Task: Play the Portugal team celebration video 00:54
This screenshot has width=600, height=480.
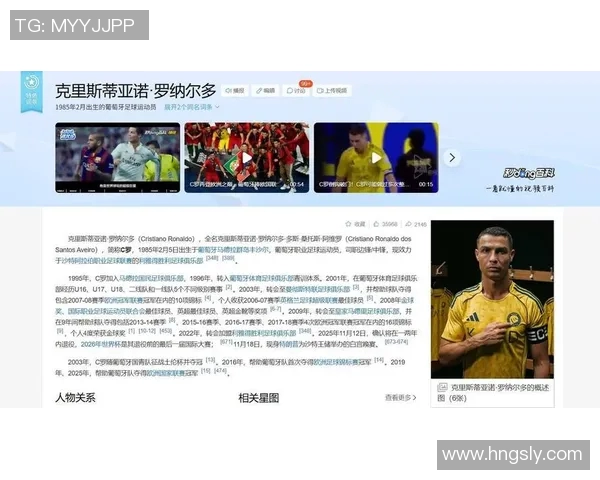Action: pos(247,157)
